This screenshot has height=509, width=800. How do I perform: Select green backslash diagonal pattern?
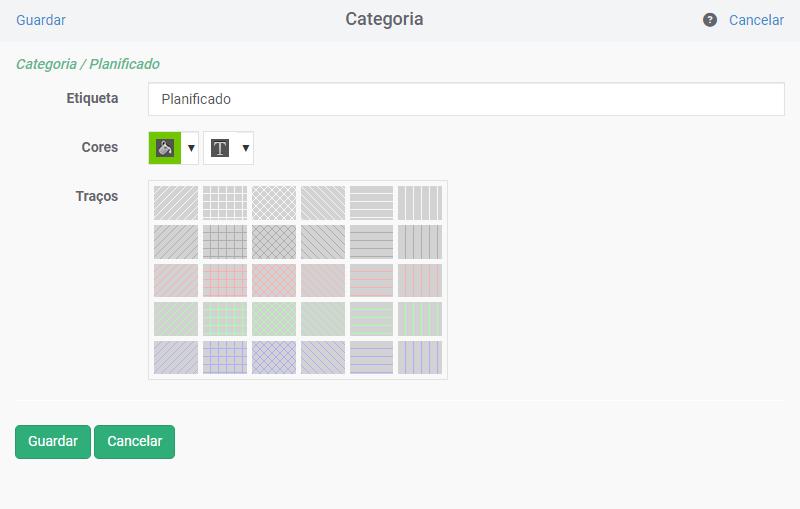click(x=323, y=319)
